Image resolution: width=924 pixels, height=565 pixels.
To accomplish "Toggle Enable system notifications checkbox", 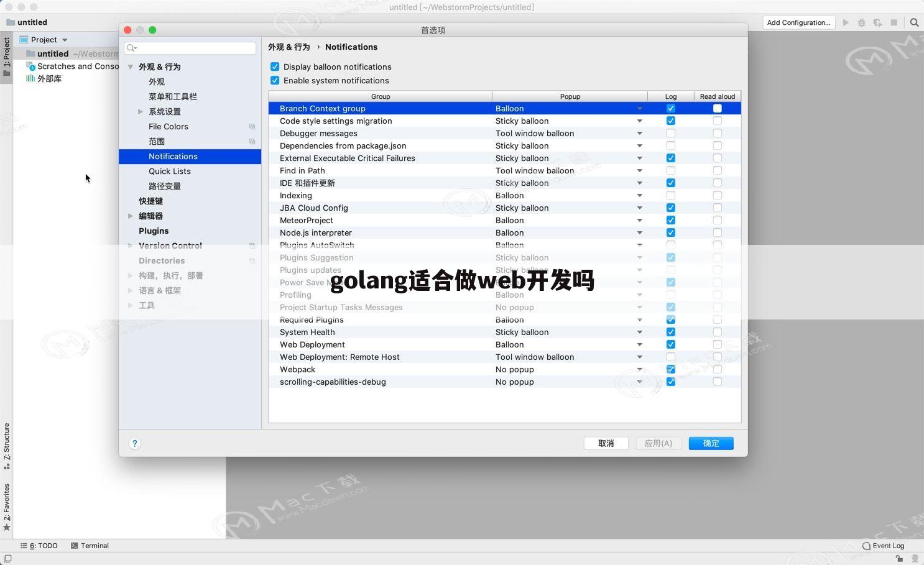I will click(x=275, y=80).
